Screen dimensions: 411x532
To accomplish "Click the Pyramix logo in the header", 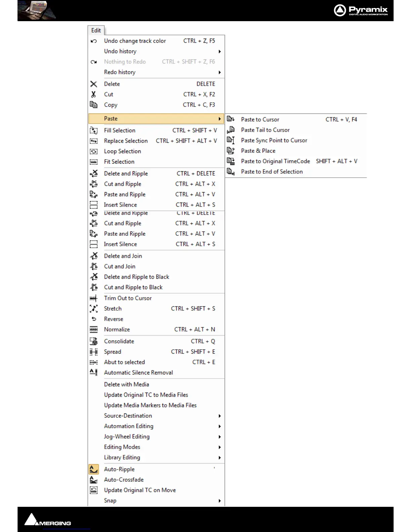I will tap(361, 10).
